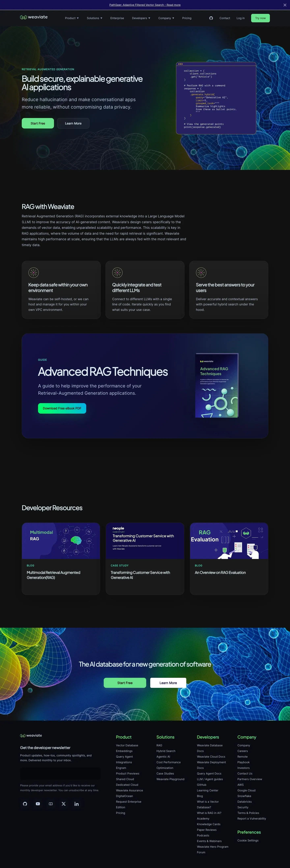The height and width of the screenshot is (868, 290).
Task: Open the Pricing nav item
Action: (x=187, y=18)
